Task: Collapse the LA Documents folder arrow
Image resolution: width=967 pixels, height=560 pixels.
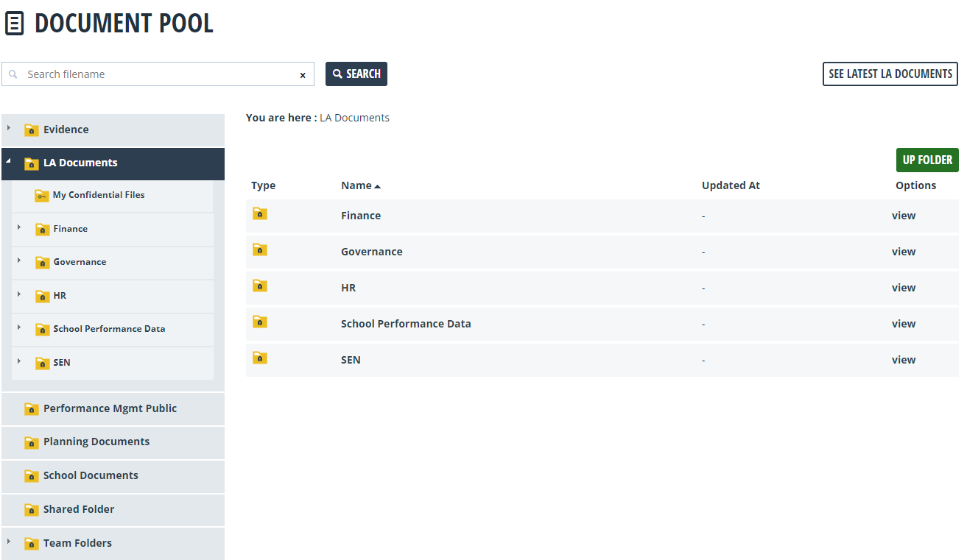Action: [x=9, y=160]
